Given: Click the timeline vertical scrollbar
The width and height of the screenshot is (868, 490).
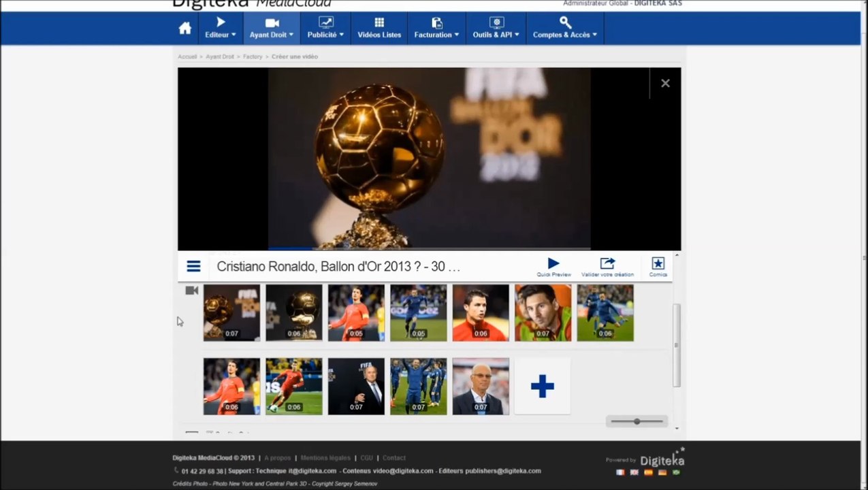Looking at the screenshot, I should [x=676, y=345].
